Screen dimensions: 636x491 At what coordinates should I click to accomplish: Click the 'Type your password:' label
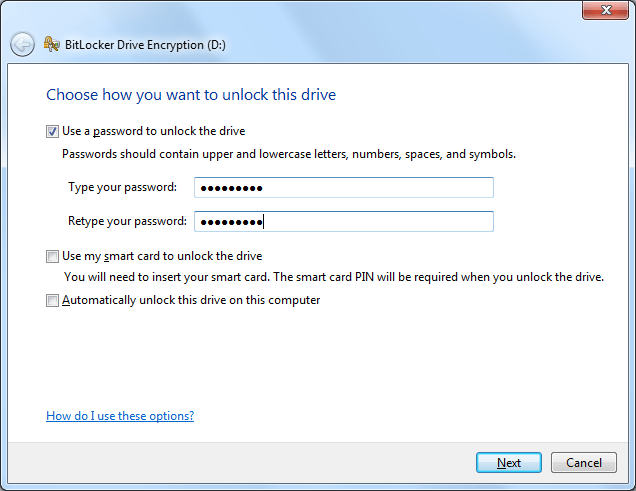click(x=122, y=187)
